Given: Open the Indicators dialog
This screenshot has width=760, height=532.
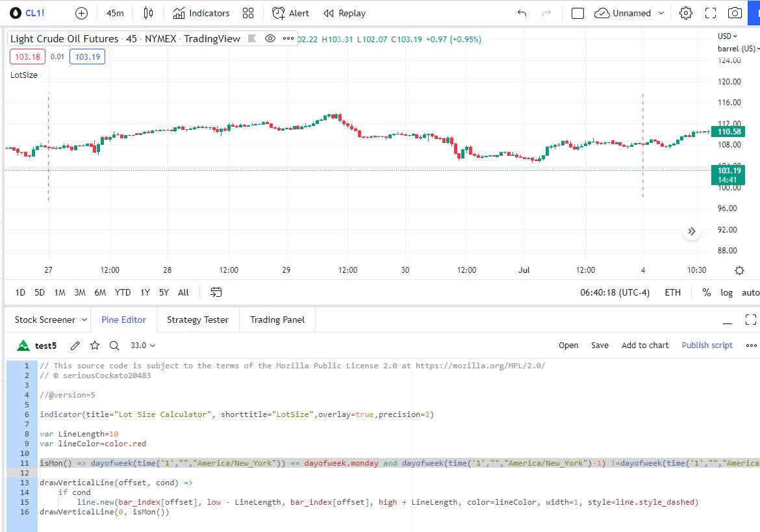Looking at the screenshot, I should (201, 13).
